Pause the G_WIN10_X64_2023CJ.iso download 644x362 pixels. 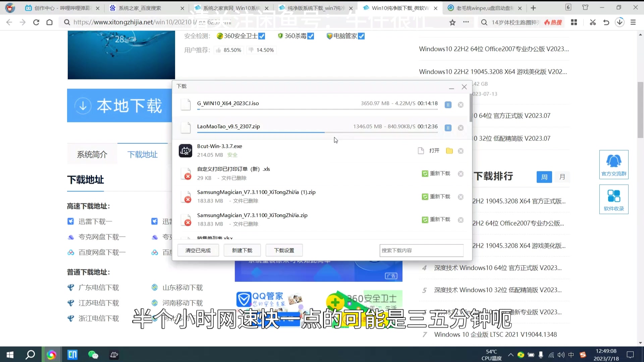(448, 105)
